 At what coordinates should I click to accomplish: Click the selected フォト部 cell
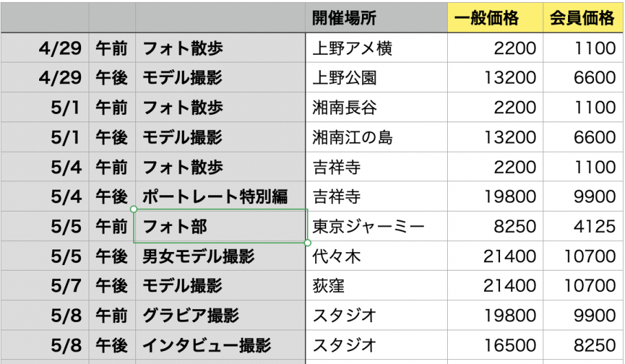click(x=220, y=227)
